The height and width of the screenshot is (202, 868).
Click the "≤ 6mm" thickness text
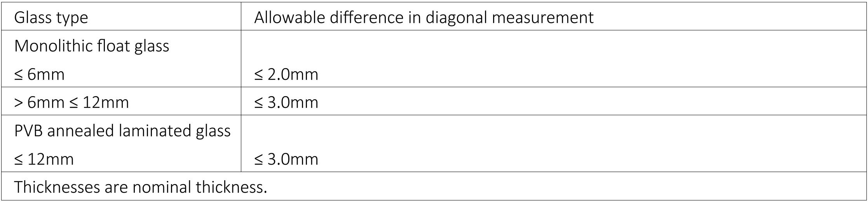click(x=39, y=74)
